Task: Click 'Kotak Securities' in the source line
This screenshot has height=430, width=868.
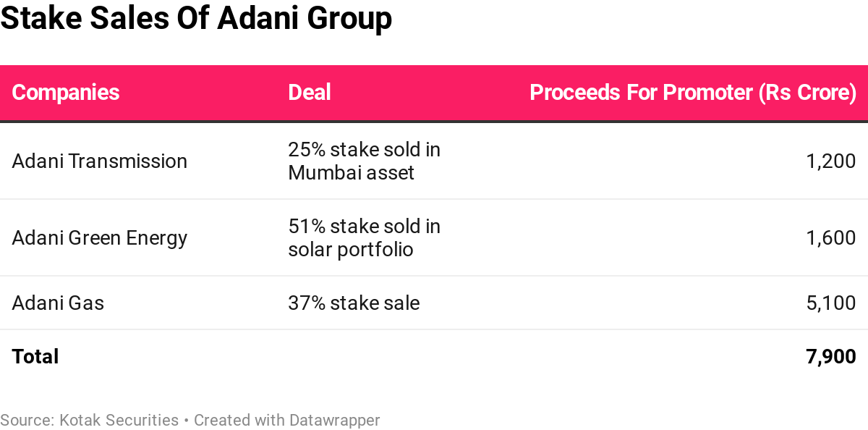Action: 119,420
